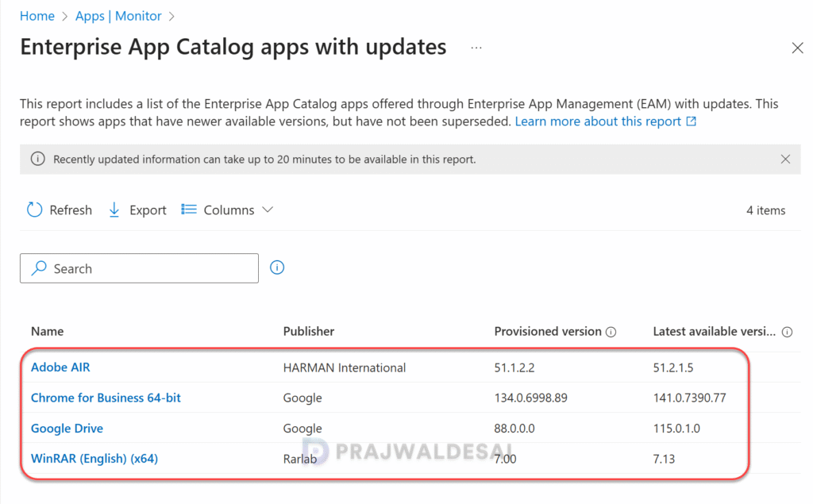Screen dimensions: 813x504
Task: Focus the Search input field
Action: (x=139, y=268)
